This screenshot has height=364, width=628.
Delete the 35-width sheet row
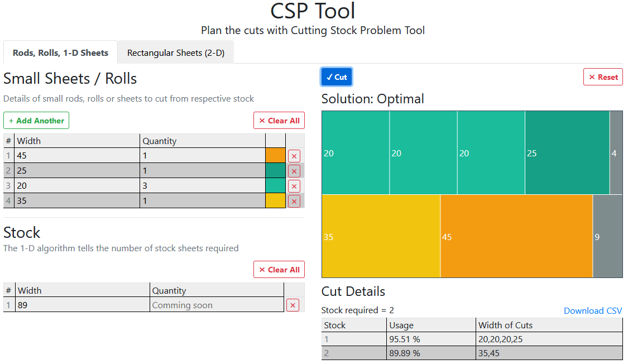point(294,201)
